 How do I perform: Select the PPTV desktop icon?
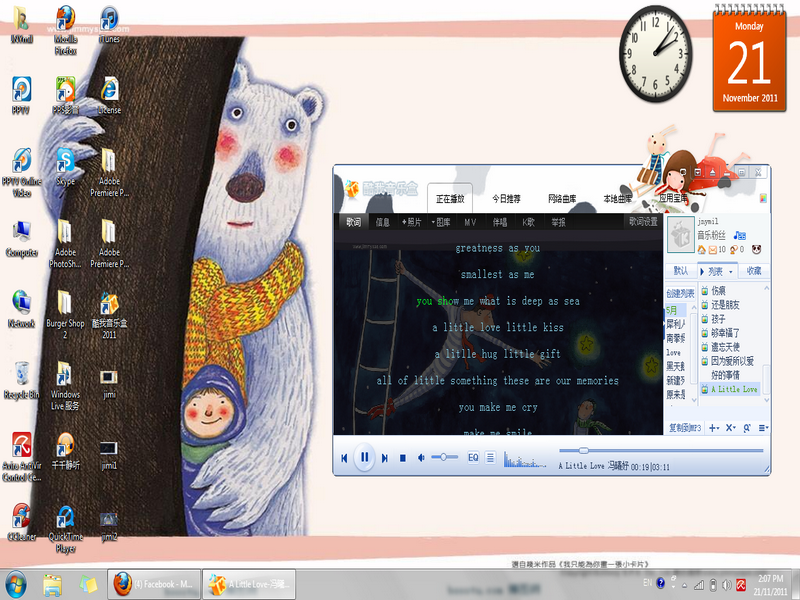click(21, 95)
